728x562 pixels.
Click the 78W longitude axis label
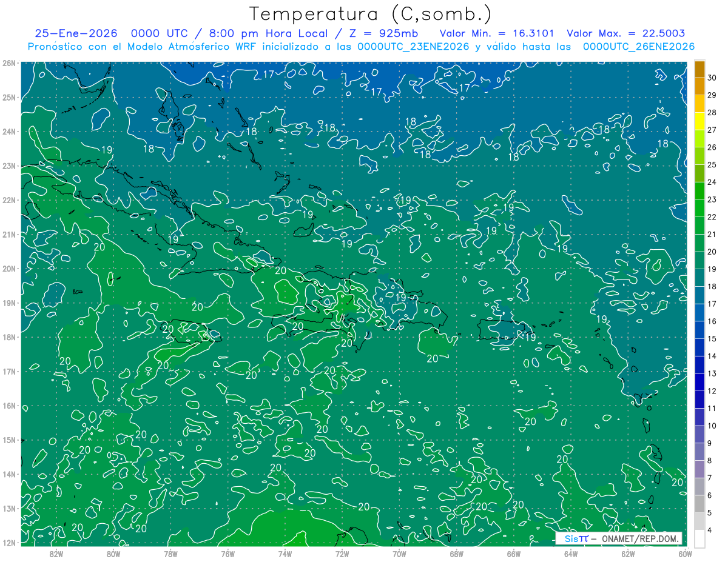[170, 553]
